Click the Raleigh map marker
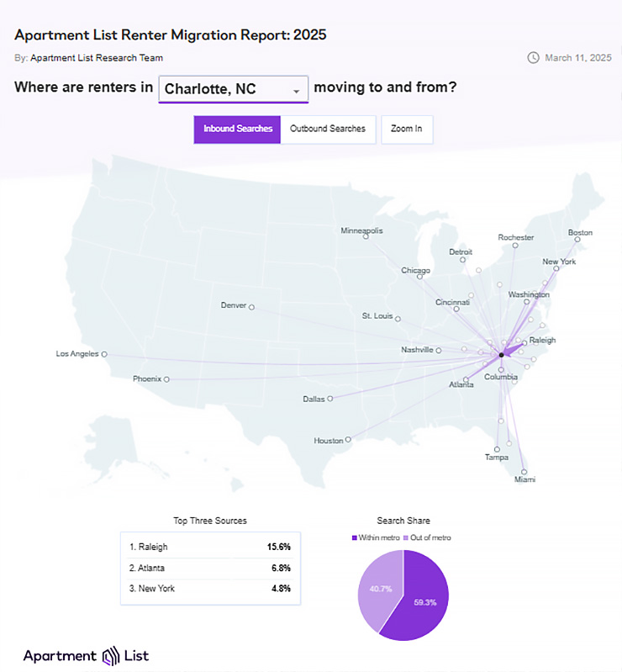This screenshot has height=672, width=622. pos(524,343)
